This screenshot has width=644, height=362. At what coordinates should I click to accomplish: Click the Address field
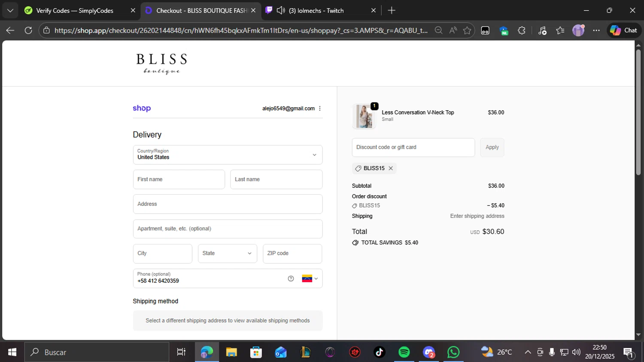pos(228,204)
